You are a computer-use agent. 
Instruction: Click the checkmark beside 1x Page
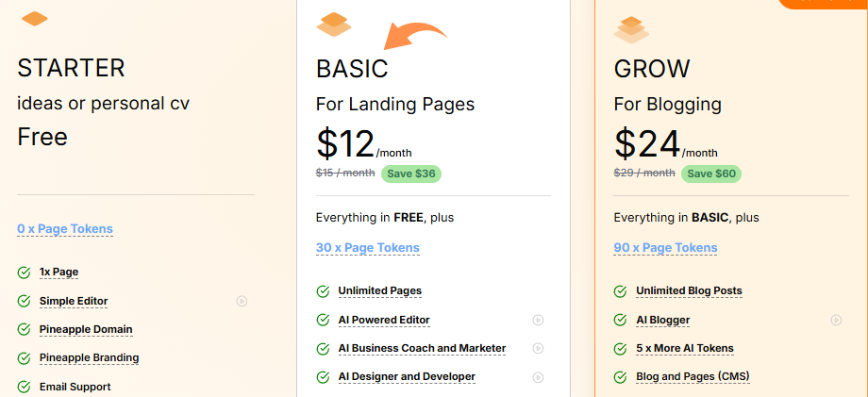click(x=24, y=273)
